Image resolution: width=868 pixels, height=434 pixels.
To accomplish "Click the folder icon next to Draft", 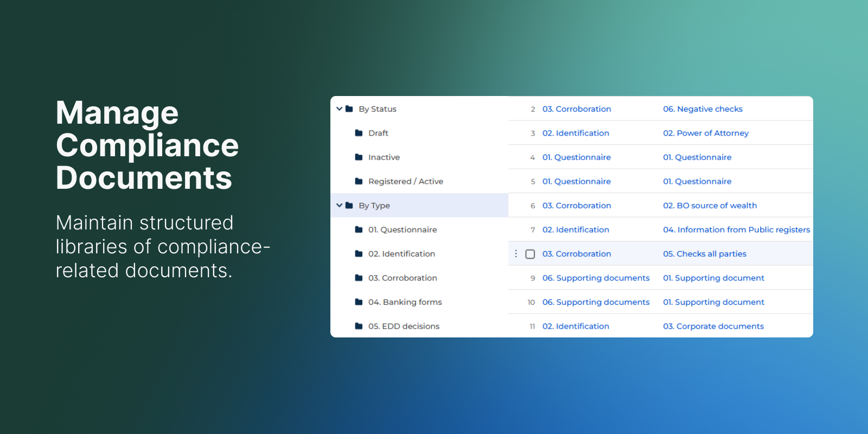I will pyautogui.click(x=359, y=133).
